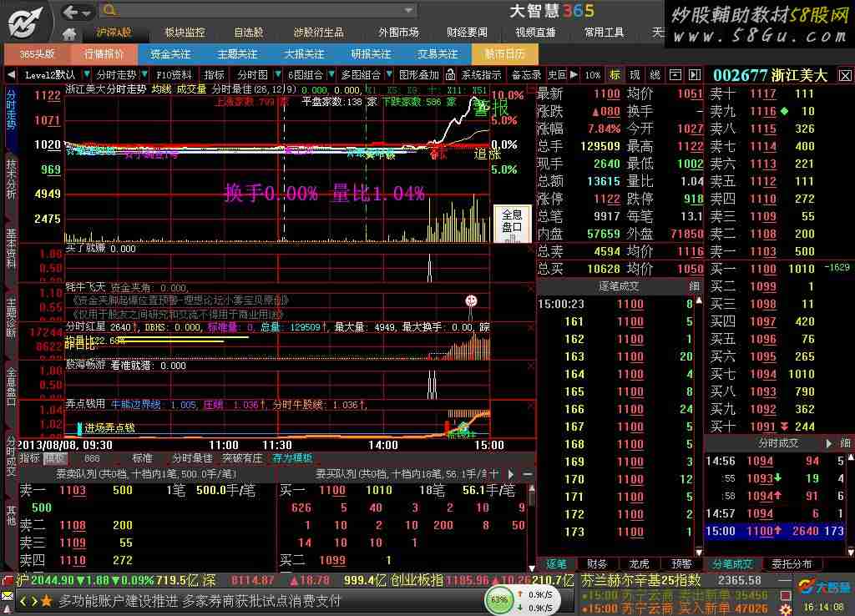Click the red square icon beside alert messages
Viewport: 855px width, 616px height.
click(x=786, y=595)
